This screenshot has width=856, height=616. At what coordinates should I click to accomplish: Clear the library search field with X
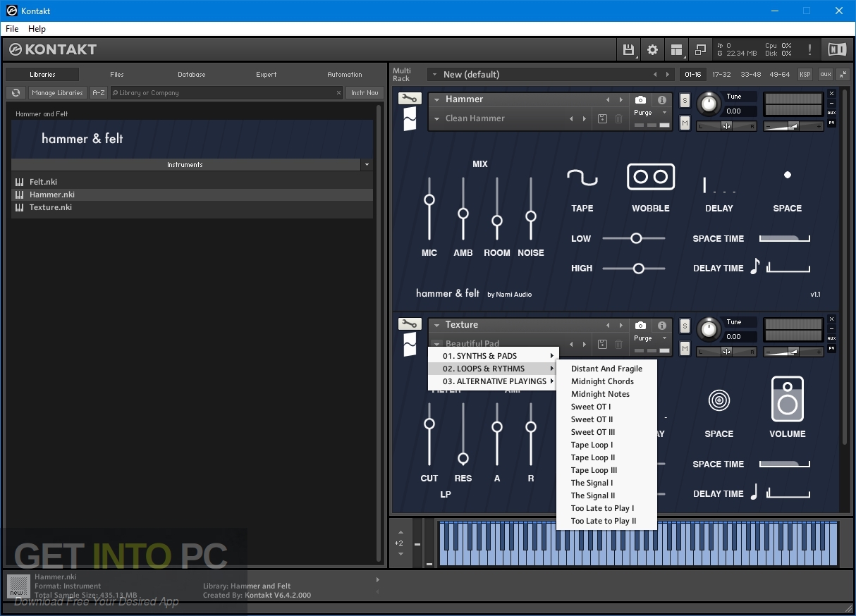point(338,93)
